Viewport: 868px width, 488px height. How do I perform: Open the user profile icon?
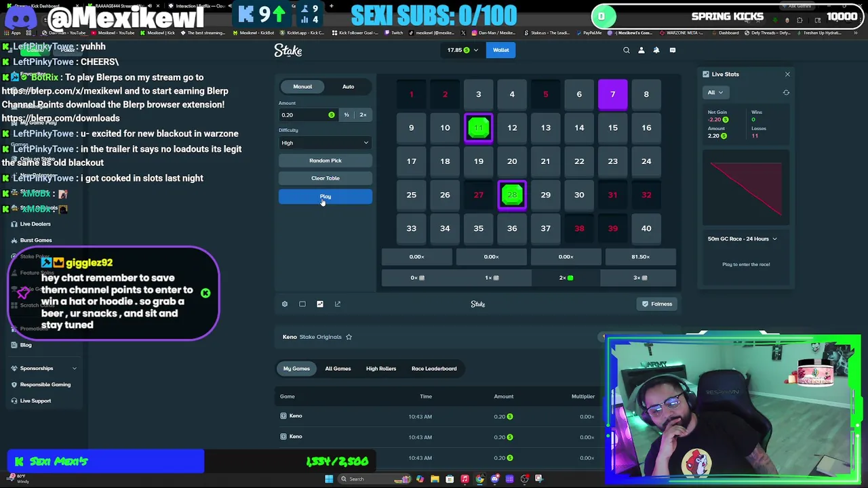(642, 50)
